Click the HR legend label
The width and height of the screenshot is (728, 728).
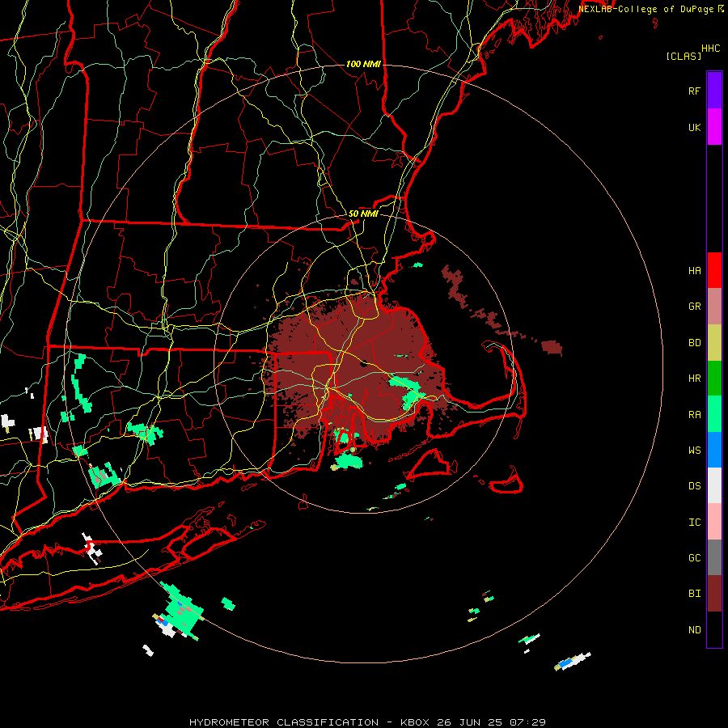[694, 379]
